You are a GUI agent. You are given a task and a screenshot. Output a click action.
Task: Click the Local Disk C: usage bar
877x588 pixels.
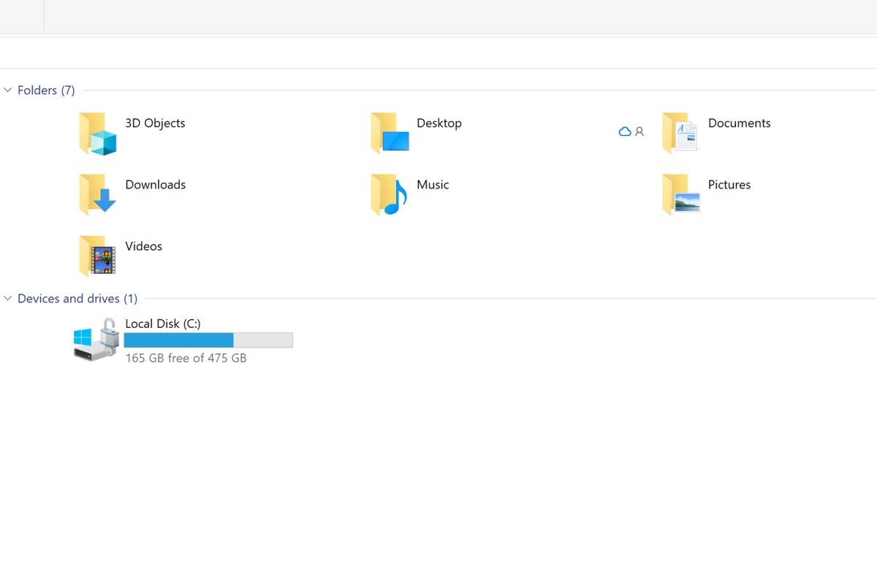208,340
